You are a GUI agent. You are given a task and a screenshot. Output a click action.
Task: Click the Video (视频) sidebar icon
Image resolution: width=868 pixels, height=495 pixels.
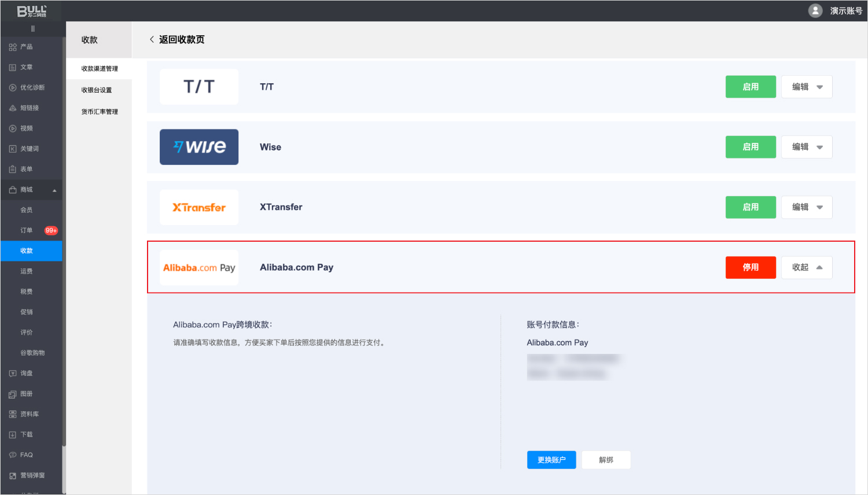[x=13, y=128]
